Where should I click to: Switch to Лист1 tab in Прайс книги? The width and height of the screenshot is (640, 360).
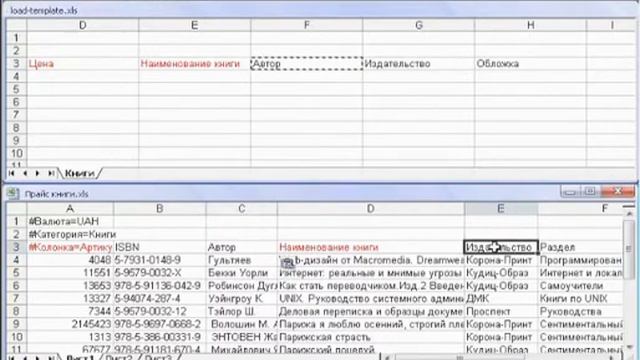tap(79, 358)
